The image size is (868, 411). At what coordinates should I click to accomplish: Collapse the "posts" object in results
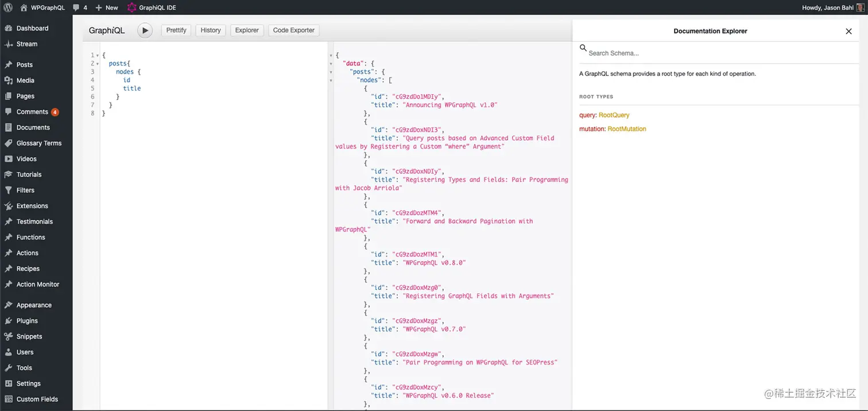331,72
